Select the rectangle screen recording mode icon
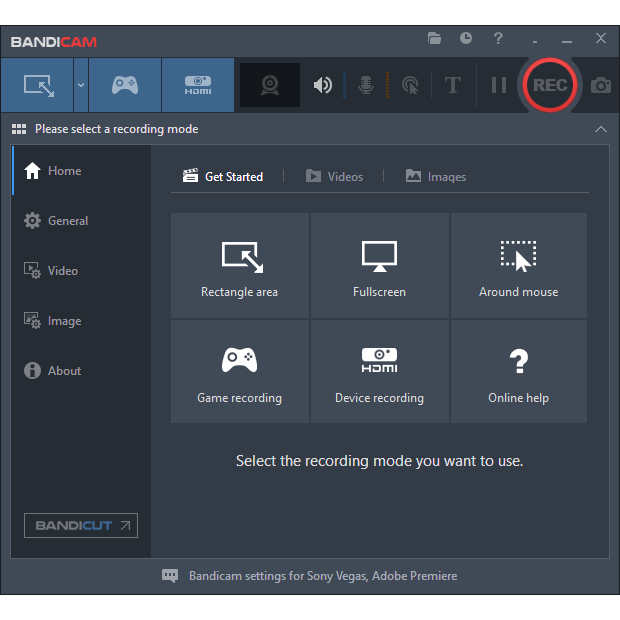620x620 pixels. click(x=39, y=85)
